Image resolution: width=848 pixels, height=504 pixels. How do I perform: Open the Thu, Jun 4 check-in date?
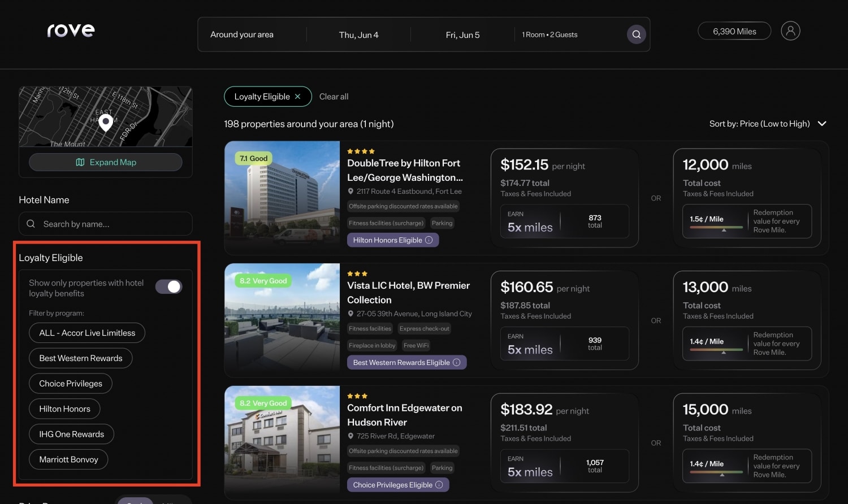tap(359, 34)
